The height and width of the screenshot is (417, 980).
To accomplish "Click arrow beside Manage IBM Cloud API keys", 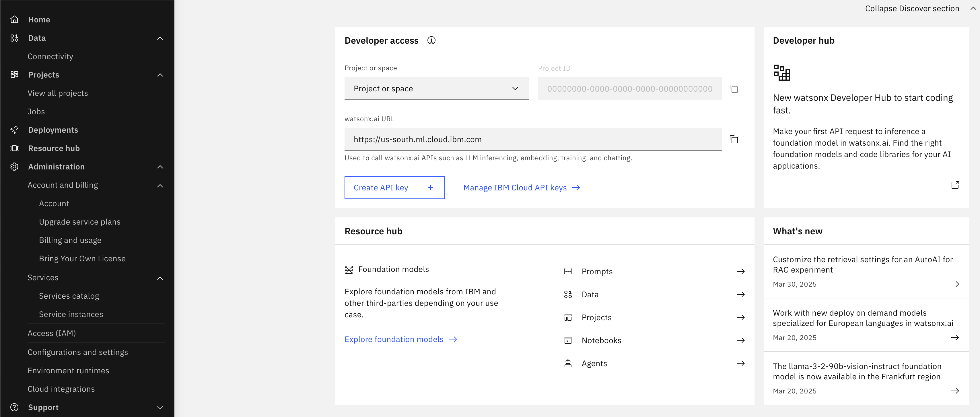I will (x=576, y=187).
